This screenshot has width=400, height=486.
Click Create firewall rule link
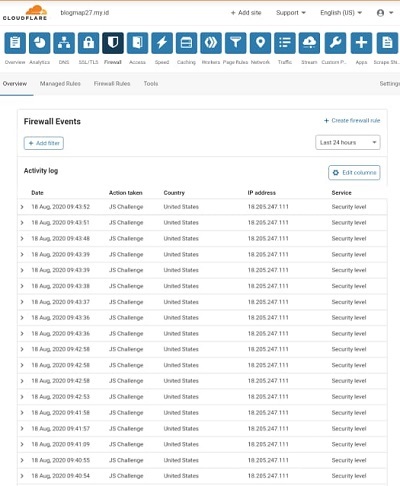click(352, 120)
